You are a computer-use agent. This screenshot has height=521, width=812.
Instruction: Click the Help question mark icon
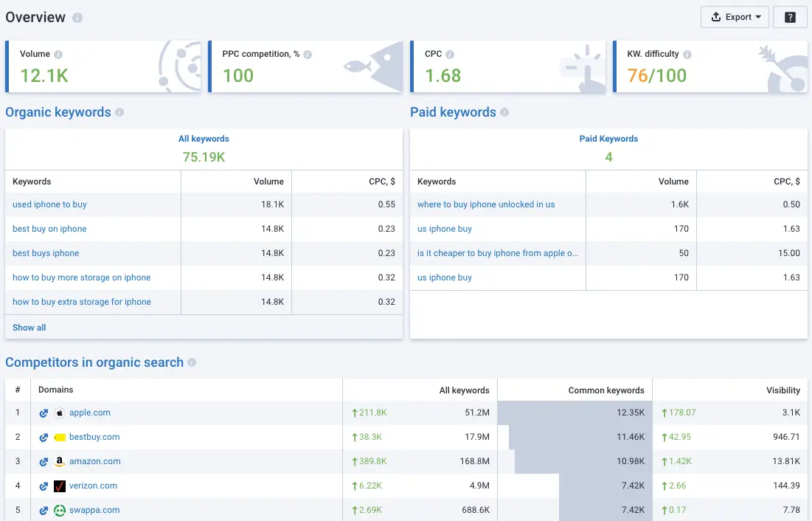(x=790, y=16)
